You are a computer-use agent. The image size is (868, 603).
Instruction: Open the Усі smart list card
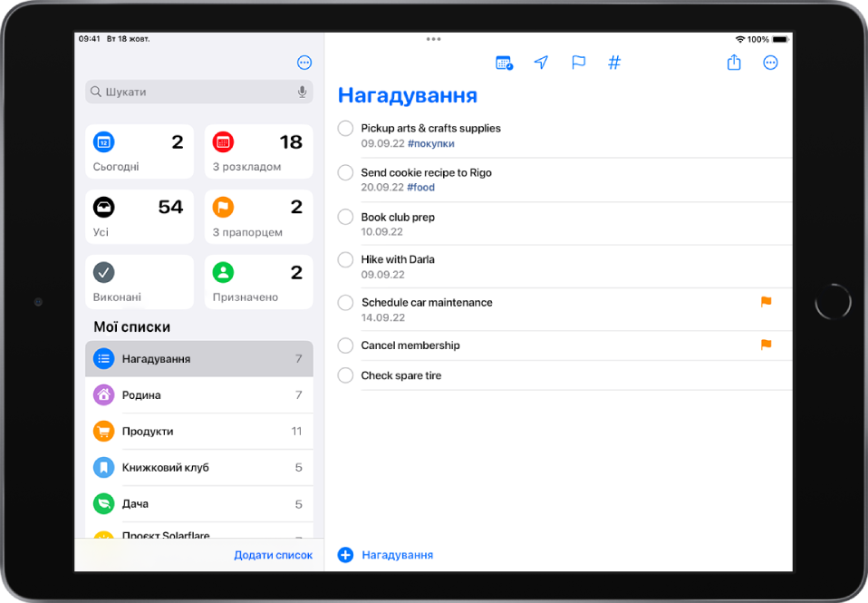point(140,217)
